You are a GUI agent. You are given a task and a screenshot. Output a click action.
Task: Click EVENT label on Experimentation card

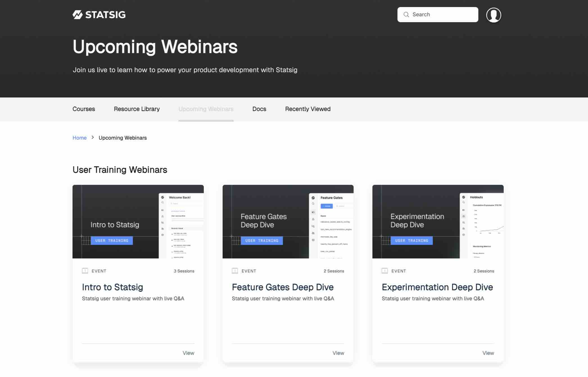pos(399,271)
